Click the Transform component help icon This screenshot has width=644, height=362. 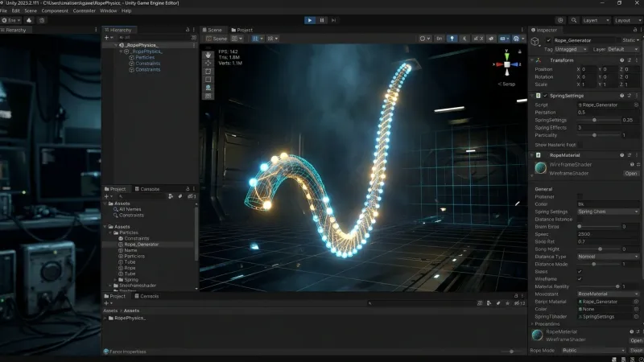pos(621,60)
